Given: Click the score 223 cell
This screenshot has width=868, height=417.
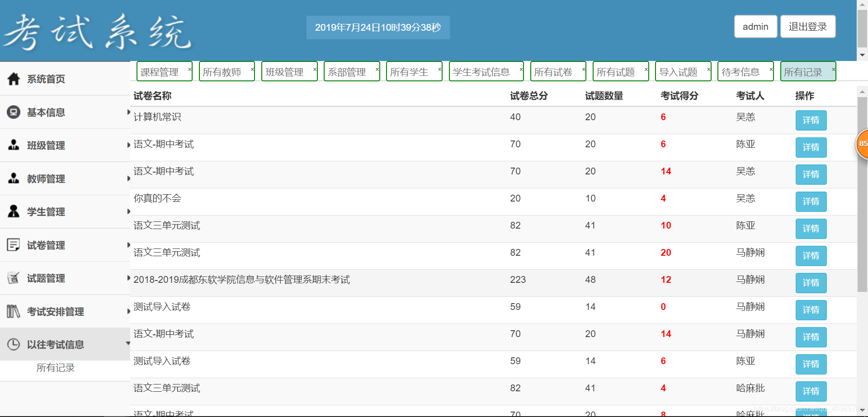Looking at the screenshot, I should [518, 280].
